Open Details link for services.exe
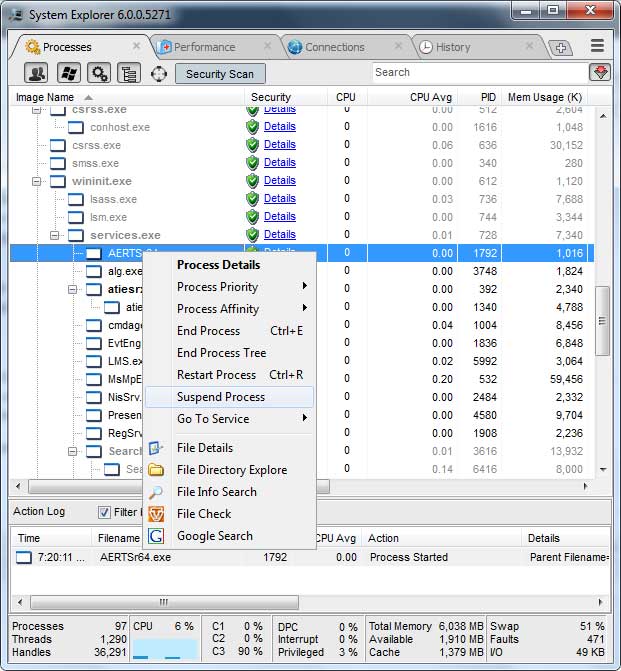Viewport: 621px width, 671px height. point(279,235)
